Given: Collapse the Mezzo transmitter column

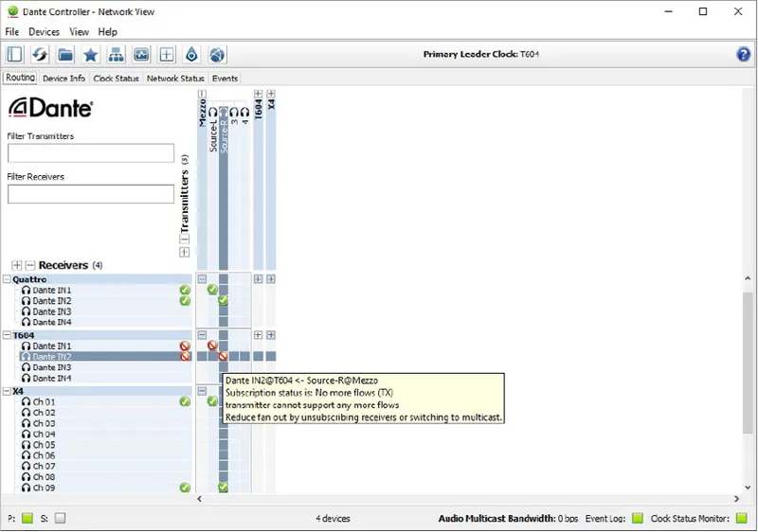Looking at the screenshot, I should pos(202,94).
